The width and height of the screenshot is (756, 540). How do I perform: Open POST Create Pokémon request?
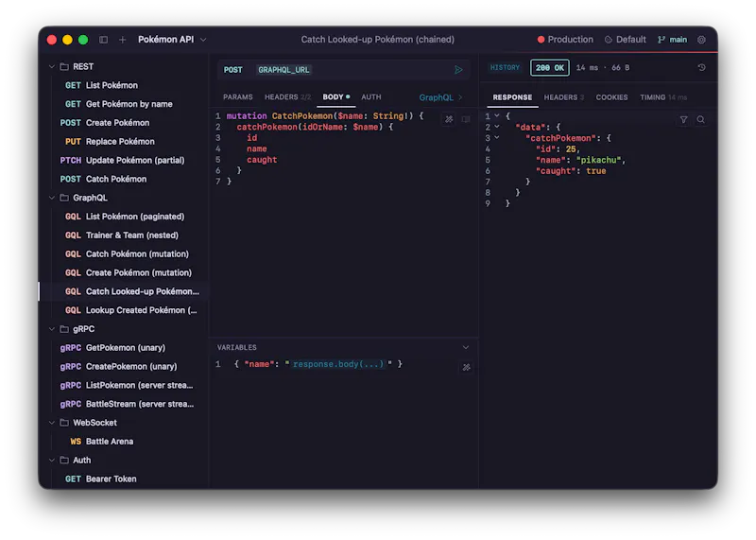pyautogui.click(x=125, y=123)
